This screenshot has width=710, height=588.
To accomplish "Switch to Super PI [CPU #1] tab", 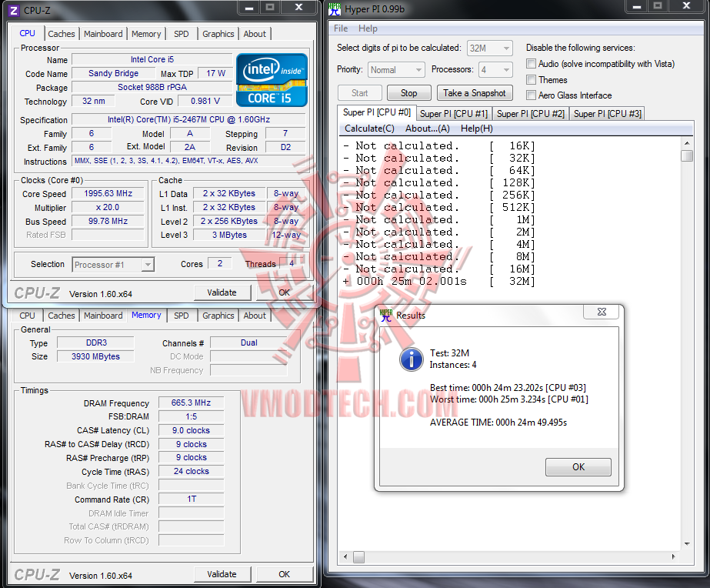I will click(454, 114).
